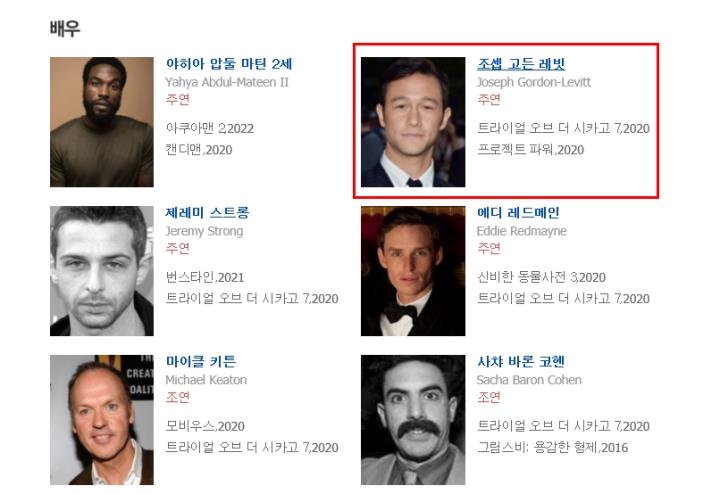This screenshot has width=720, height=494.
Task: Open the 조셉 고든 레빗 name link
Action: [x=521, y=63]
